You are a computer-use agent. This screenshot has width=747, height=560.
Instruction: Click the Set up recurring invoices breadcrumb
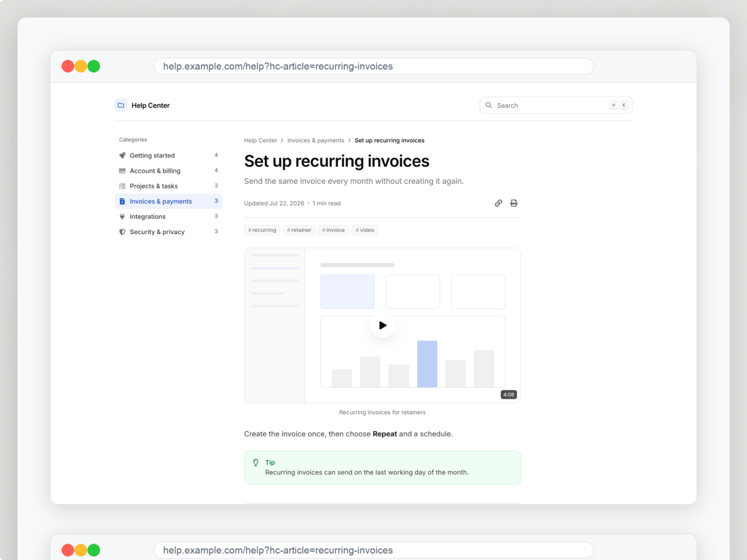(x=389, y=141)
